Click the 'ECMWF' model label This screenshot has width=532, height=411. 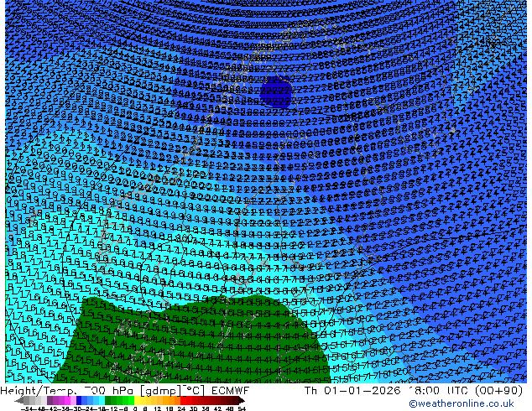[x=231, y=391]
